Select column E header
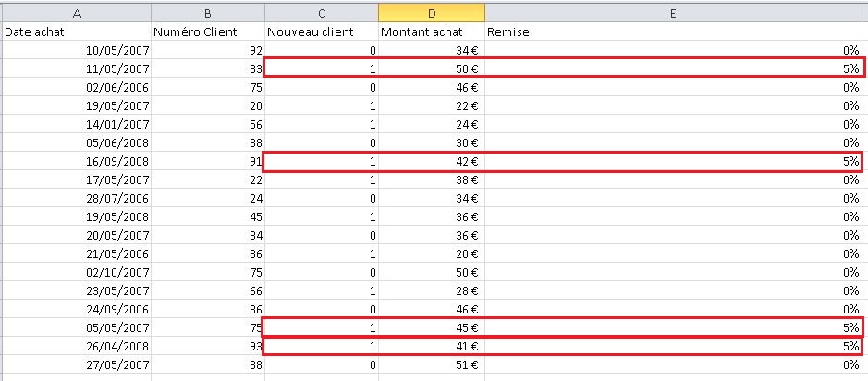Screen dimensions: 868x381 tap(675, 13)
